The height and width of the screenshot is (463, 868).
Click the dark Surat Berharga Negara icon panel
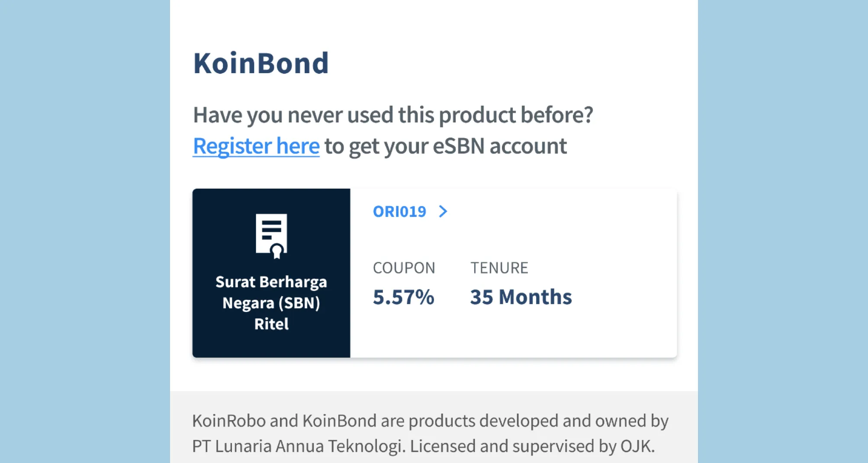[271, 273]
